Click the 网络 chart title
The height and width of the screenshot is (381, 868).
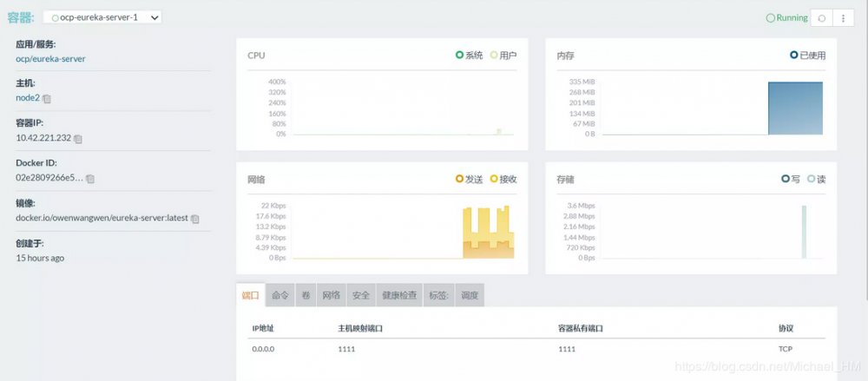coord(256,179)
